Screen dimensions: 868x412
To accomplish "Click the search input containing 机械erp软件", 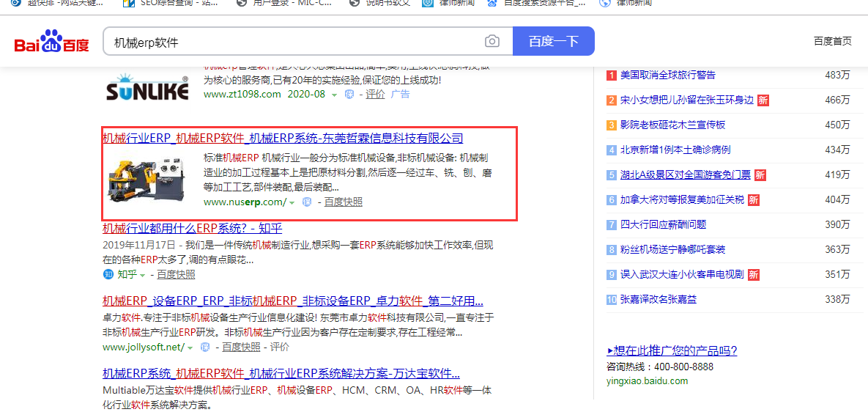I will tap(293, 42).
